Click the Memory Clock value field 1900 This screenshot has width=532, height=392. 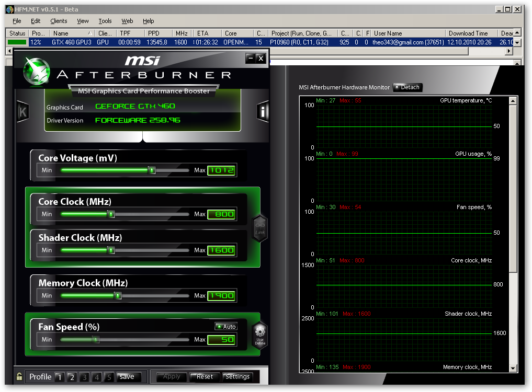pyautogui.click(x=222, y=296)
